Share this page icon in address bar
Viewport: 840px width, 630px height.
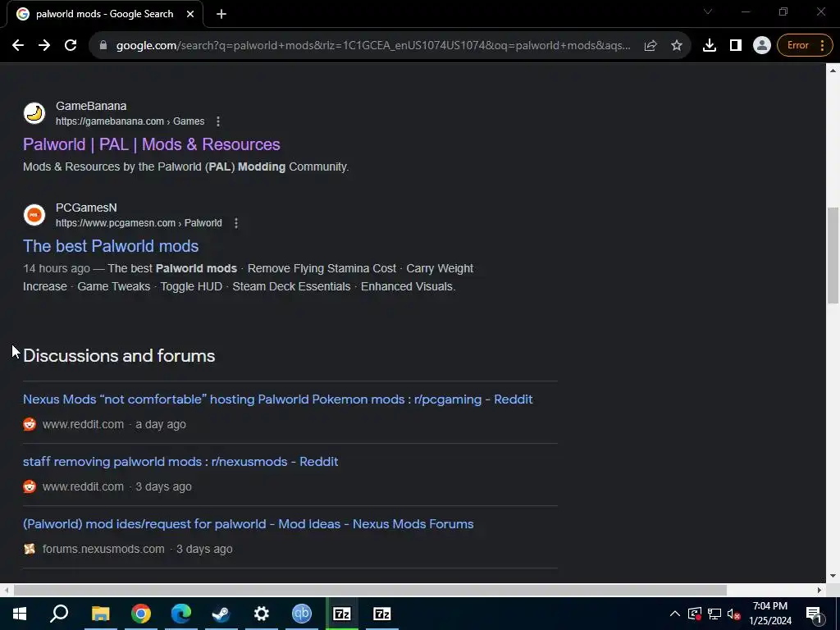[651, 46]
